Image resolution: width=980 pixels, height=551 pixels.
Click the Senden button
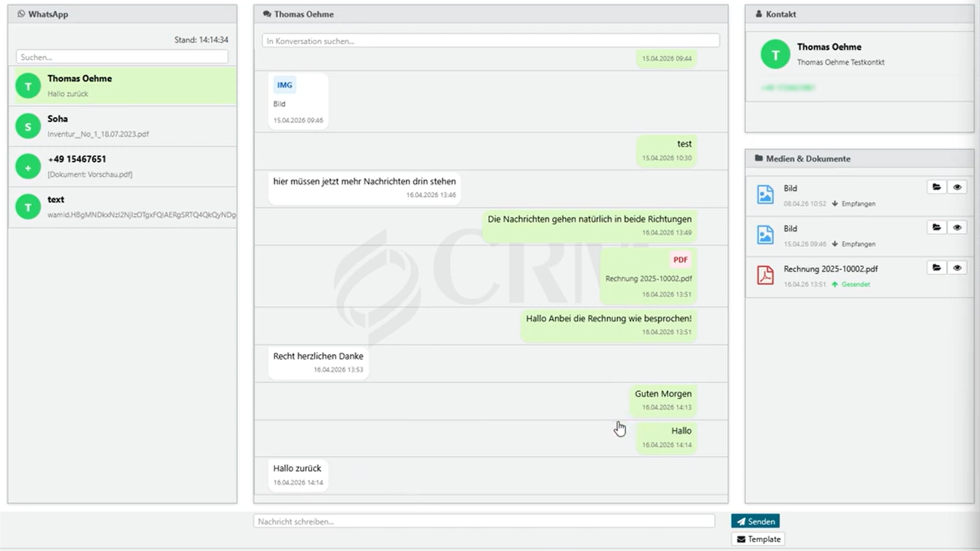click(x=755, y=521)
